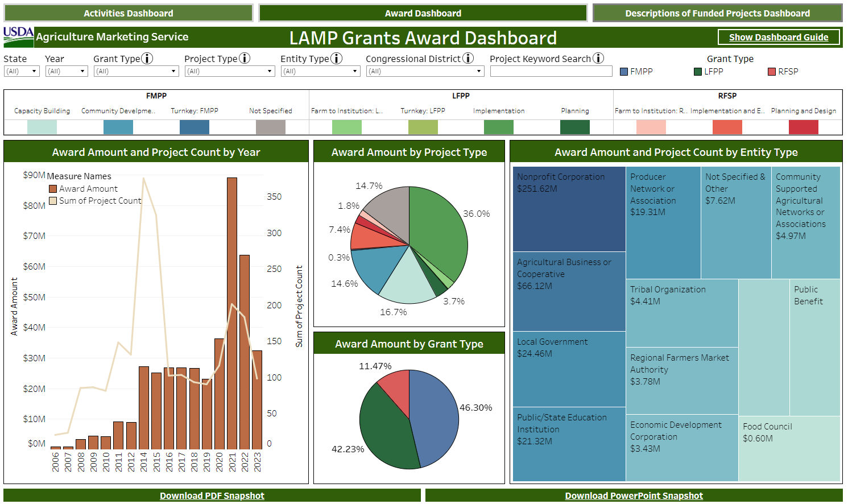The height and width of the screenshot is (504, 848).
Task: Open the State filter dropdown
Action: click(x=22, y=71)
